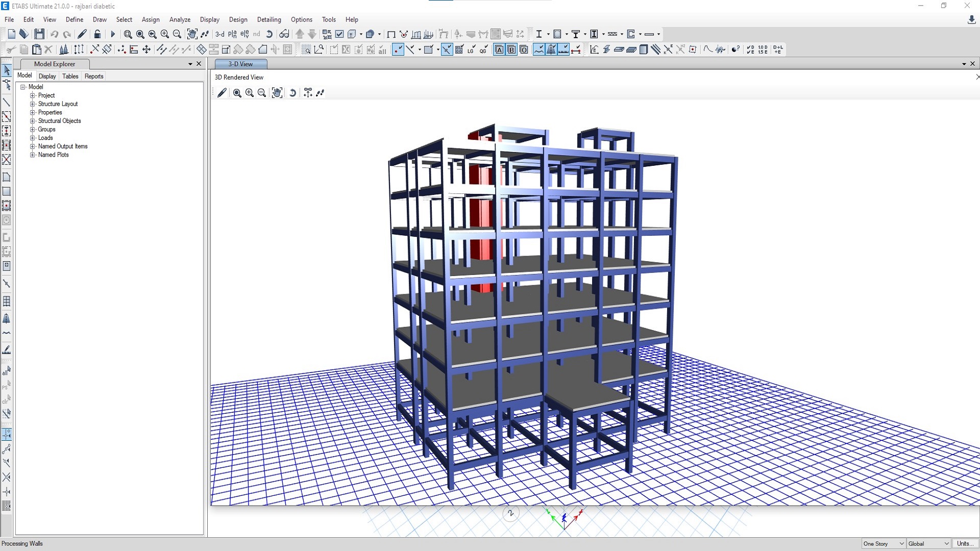The image size is (980, 551).
Task: Click the Set Elevation View icon
Action: (244, 34)
